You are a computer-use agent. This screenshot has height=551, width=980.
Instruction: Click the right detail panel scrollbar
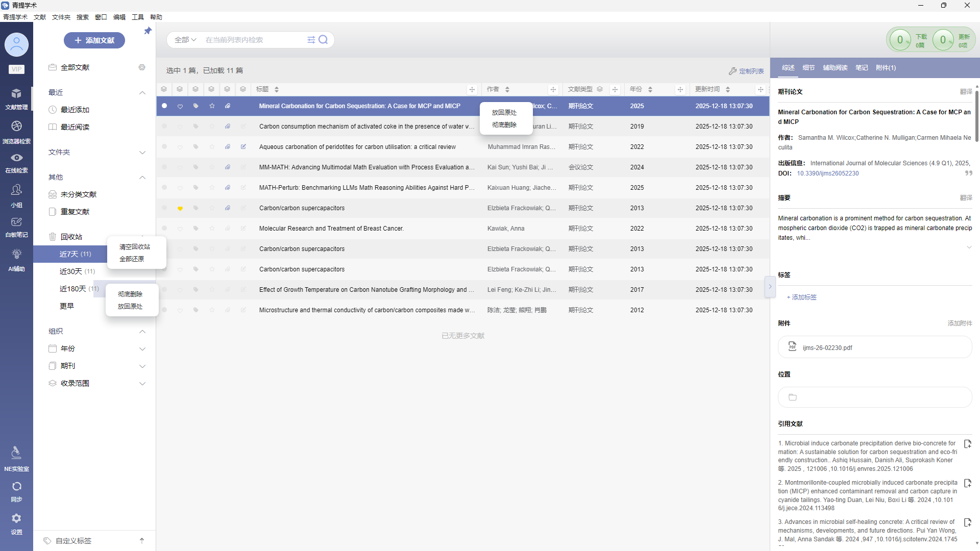coord(976,116)
